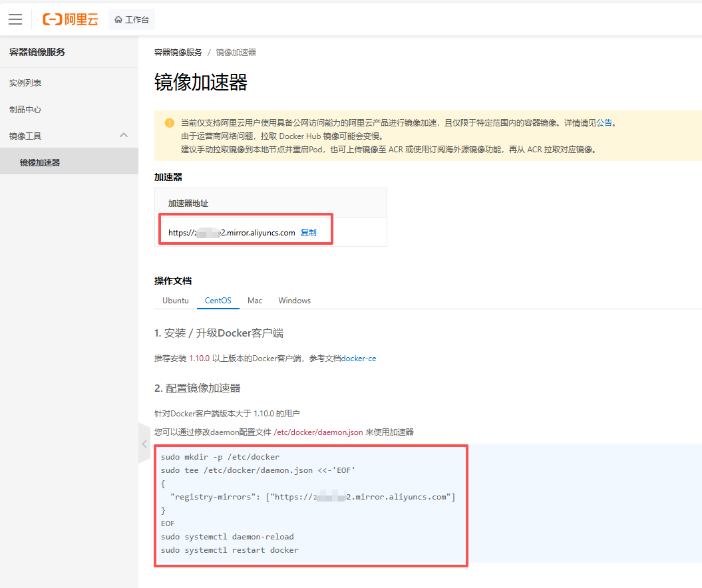
Task: Click the 'sudo mkdir -p /etc/docker' code line
Action: (220, 457)
